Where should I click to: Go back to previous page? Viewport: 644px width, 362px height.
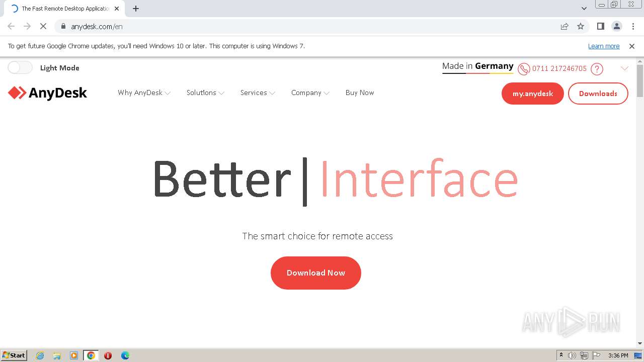pos(11,26)
